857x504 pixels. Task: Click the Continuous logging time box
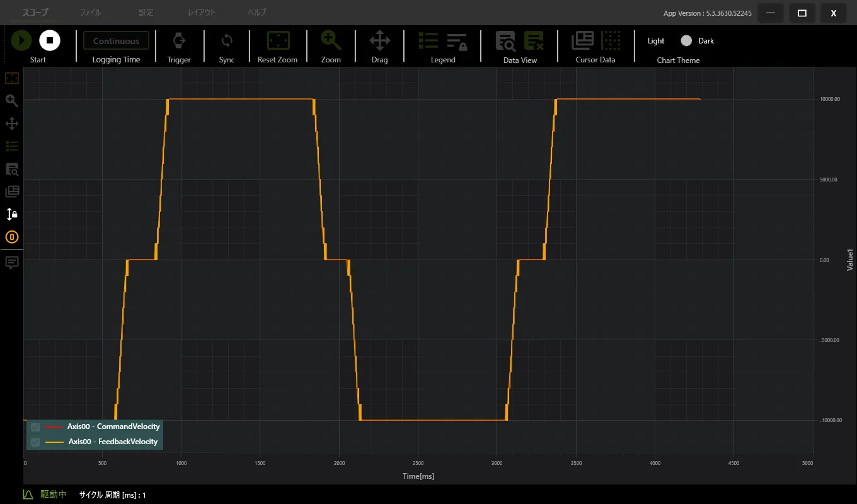(x=116, y=41)
